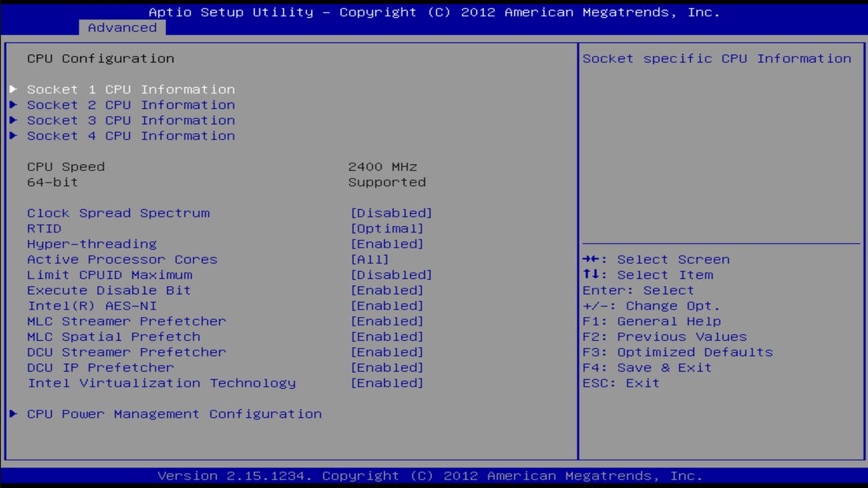Screen dimensions: 868x488
Task: Open Socket 1 CPU Information submenu
Action: click(x=131, y=89)
